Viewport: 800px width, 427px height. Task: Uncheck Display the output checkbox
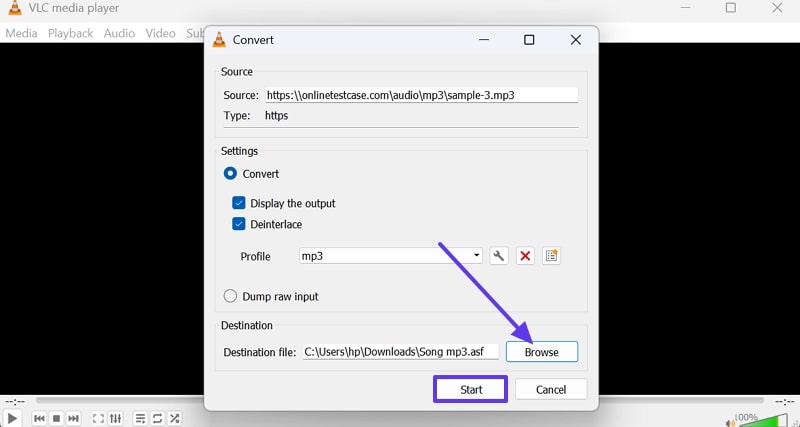click(239, 203)
